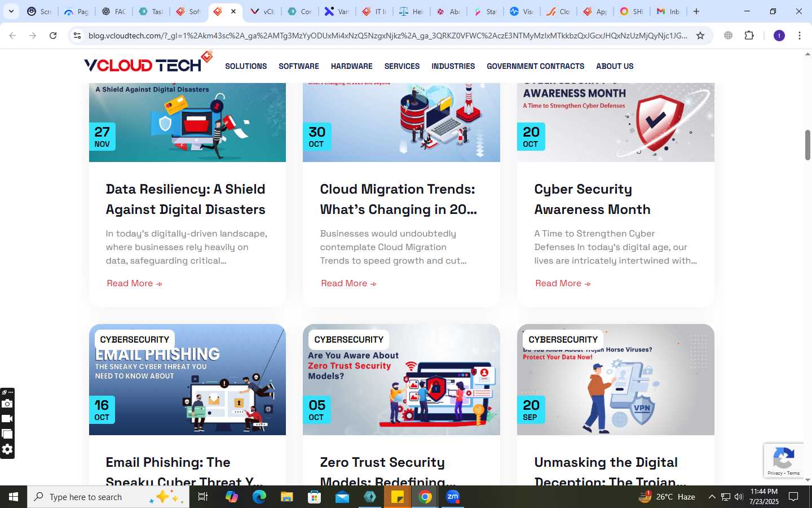Focus the browser address bar URL
812x508 pixels.
[388, 36]
